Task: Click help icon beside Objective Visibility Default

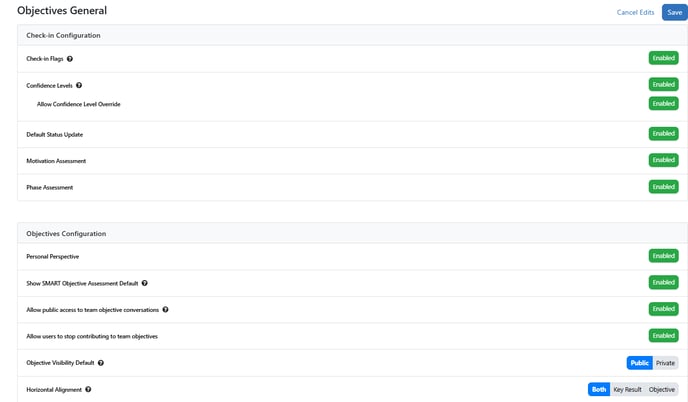Action: 101,363
